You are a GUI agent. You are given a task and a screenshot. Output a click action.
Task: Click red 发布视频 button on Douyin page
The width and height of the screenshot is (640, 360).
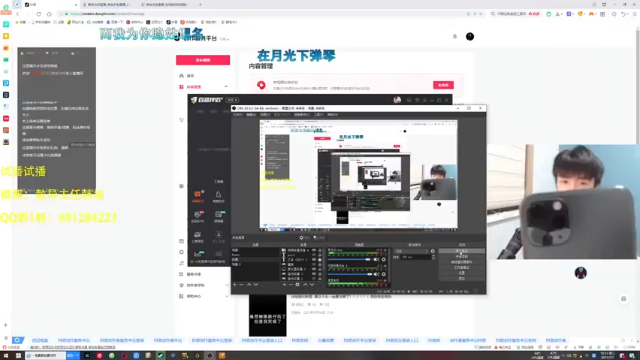[x=203, y=60]
